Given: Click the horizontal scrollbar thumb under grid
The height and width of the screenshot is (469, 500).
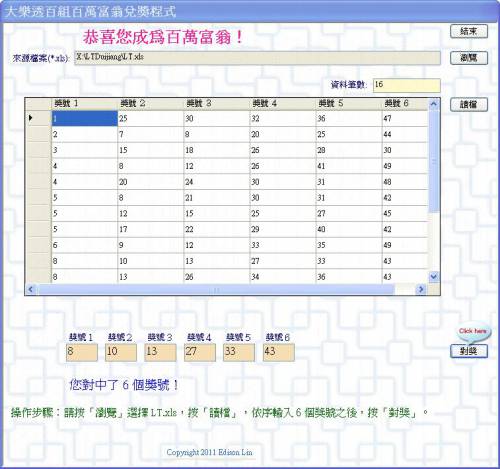Looking at the screenshot, I should pyautogui.click(x=216, y=289).
